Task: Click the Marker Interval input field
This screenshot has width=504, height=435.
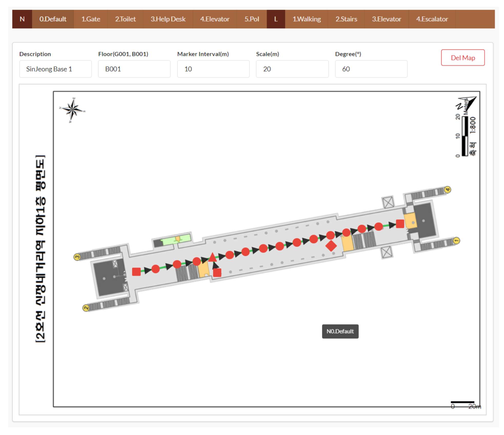Action: point(213,69)
